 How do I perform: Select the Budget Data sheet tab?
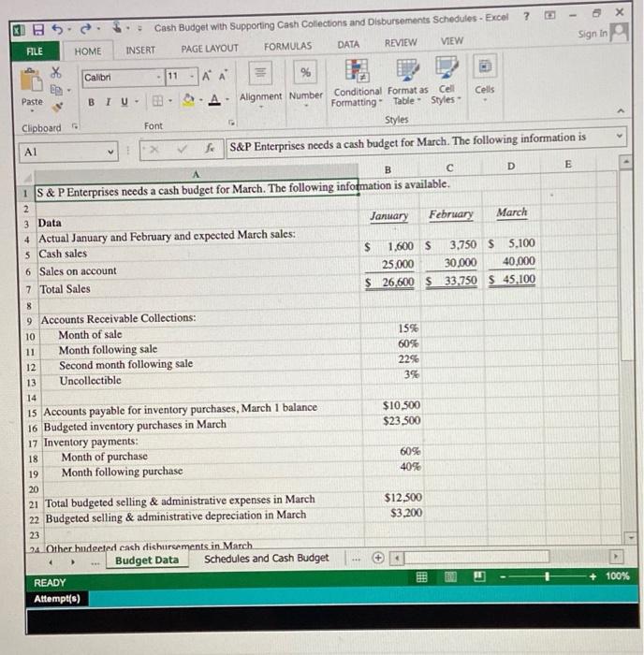[147, 560]
